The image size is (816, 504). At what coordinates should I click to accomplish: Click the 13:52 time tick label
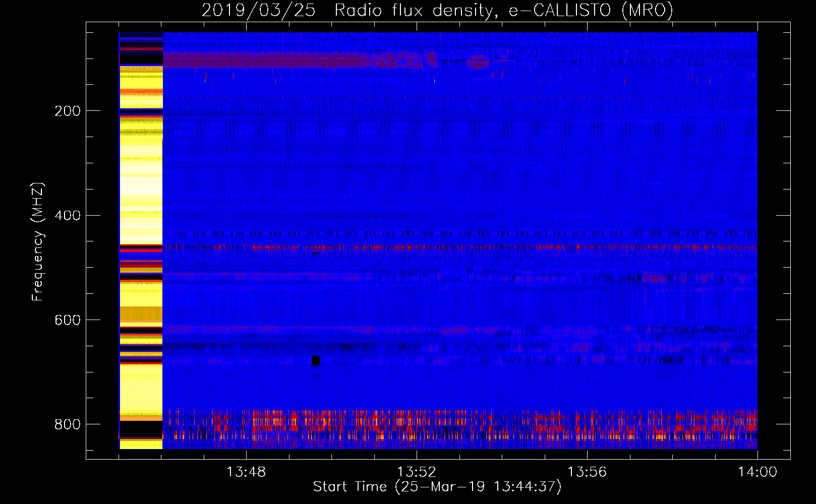point(417,472)
